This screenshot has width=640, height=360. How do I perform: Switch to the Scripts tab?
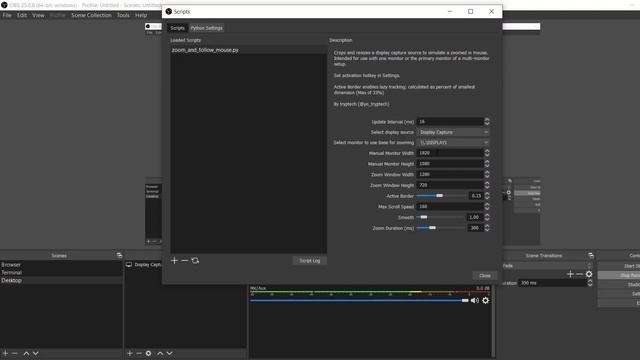pos(177,28)
